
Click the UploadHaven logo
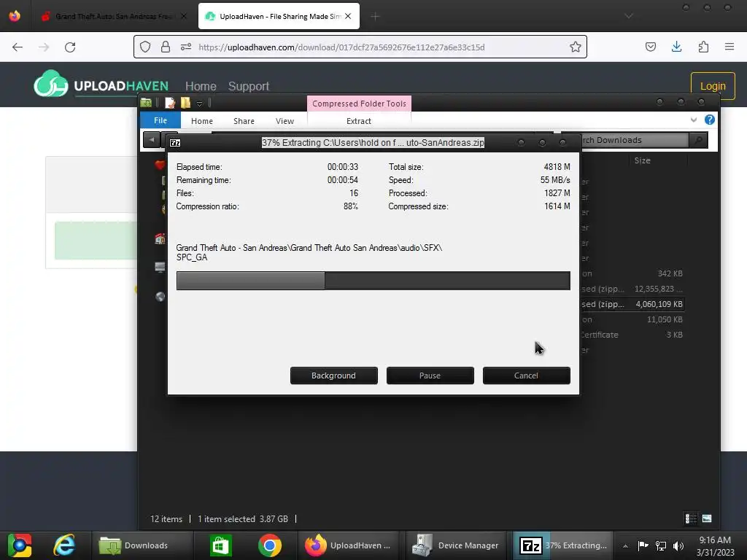point(101,85)
